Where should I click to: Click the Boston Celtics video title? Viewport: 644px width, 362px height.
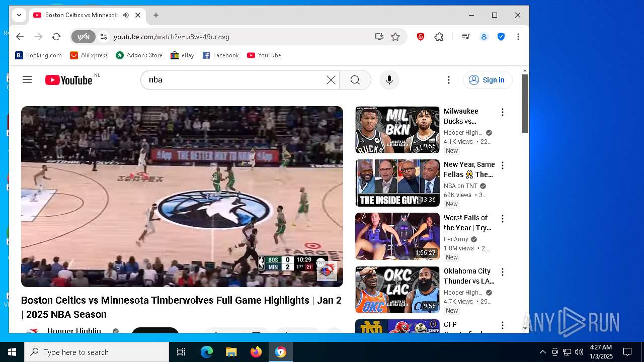coord(181,307)
